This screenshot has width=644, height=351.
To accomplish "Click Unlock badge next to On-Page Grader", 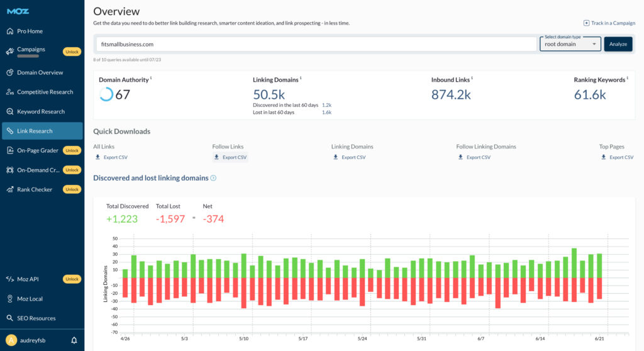I will click(72, 150).
